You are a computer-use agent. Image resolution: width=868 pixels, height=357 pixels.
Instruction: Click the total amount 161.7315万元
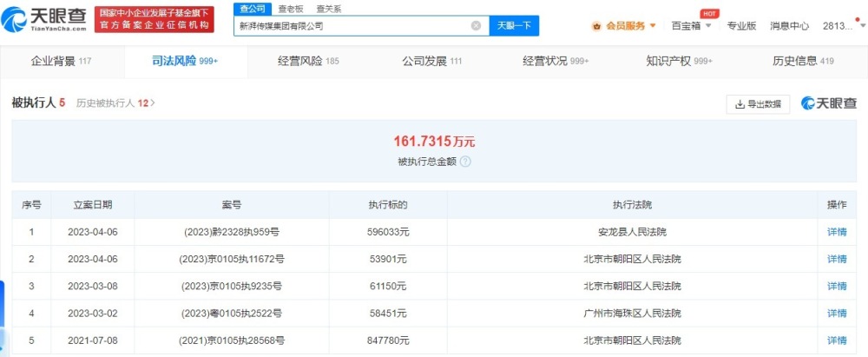[435, 142]
